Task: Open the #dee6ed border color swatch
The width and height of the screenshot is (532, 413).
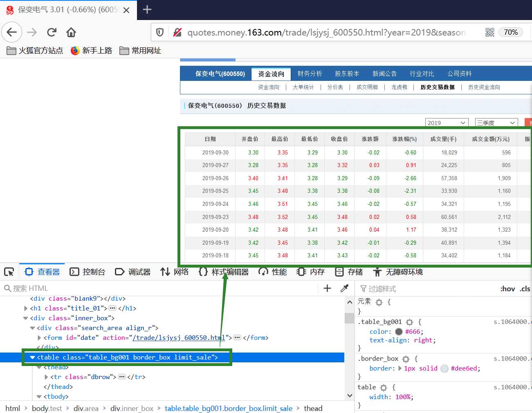Action: pyautogui.click(x=444, y=368)
